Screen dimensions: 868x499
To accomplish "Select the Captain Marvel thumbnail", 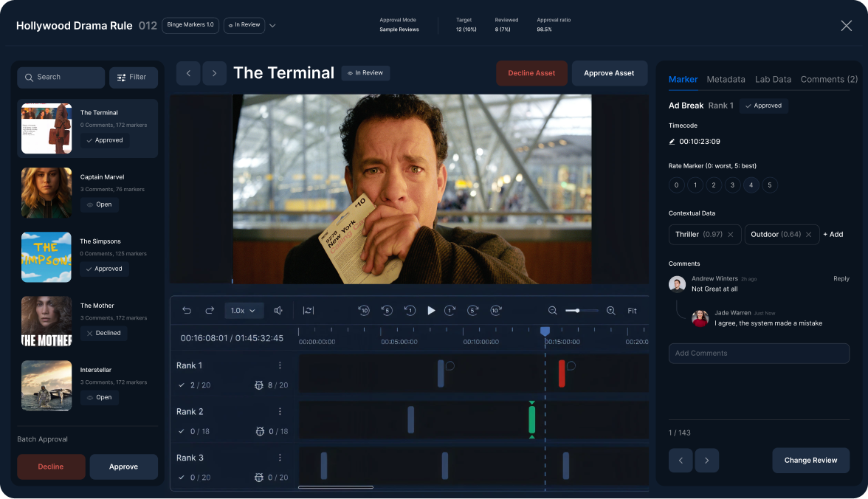I will (46, 193).
